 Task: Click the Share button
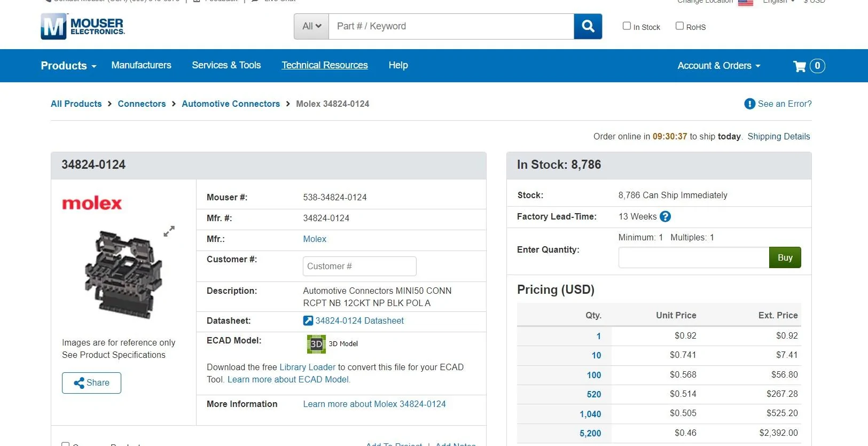91,383
